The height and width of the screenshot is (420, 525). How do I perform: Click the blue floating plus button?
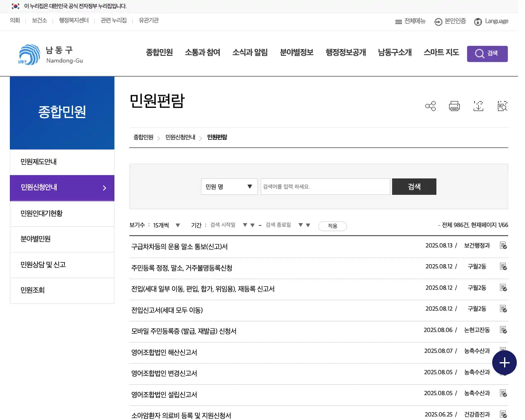[504, 363]
